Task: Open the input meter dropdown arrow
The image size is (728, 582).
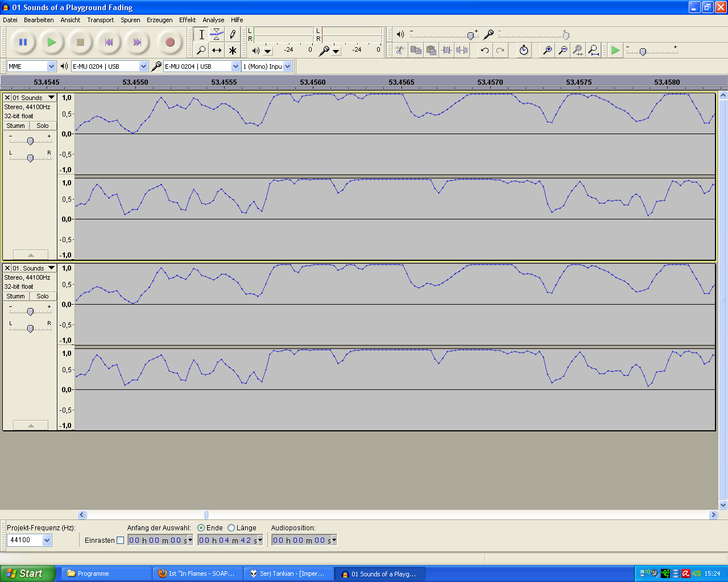Action: (x=336, y=51)
